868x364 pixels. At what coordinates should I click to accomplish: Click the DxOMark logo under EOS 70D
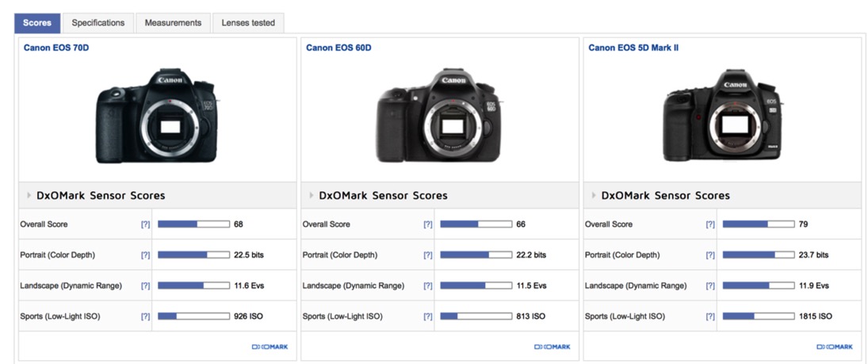coord(270,347)
